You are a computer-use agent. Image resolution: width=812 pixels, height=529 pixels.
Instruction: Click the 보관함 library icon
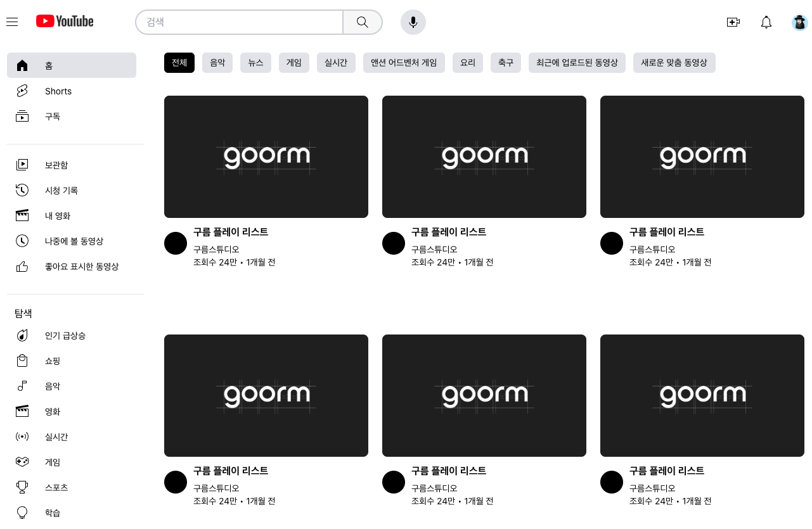pyautogui.click(x=22, y=165)
